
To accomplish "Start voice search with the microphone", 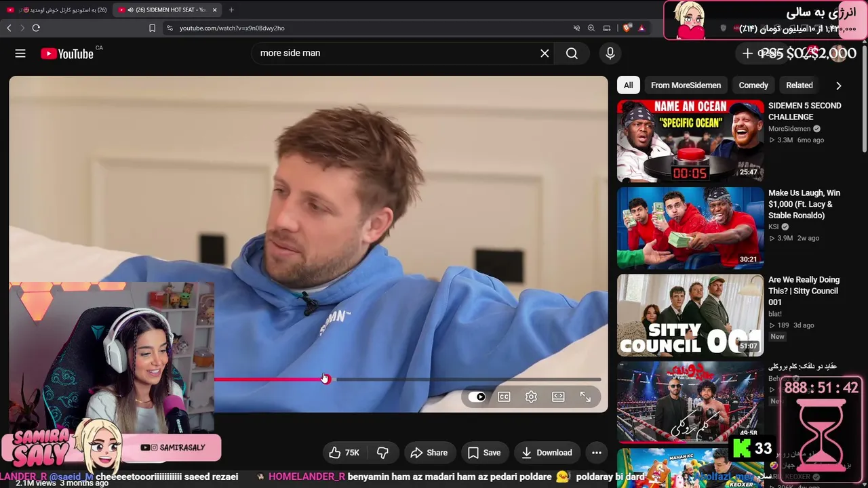I will 610,54.
